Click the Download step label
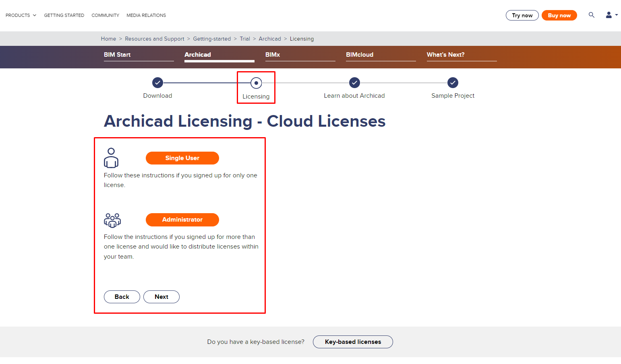Image resolution: width=621 pixels, height=364 pixels. click(157, 96)
